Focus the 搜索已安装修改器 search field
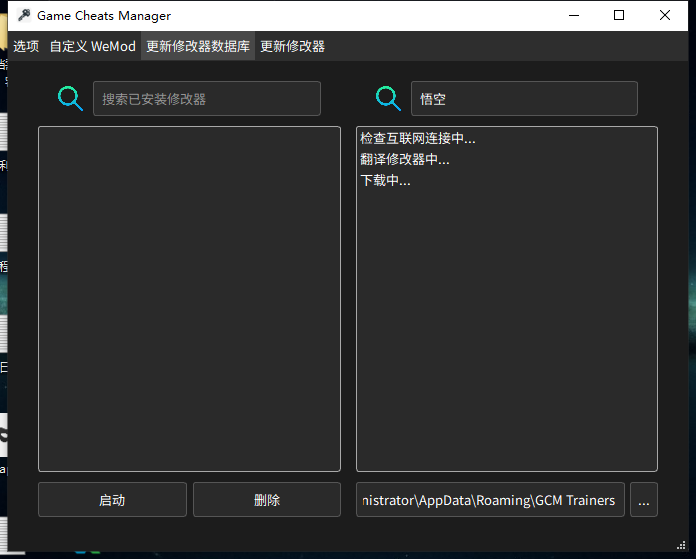696x559 pixels. [x=207, y=99]
